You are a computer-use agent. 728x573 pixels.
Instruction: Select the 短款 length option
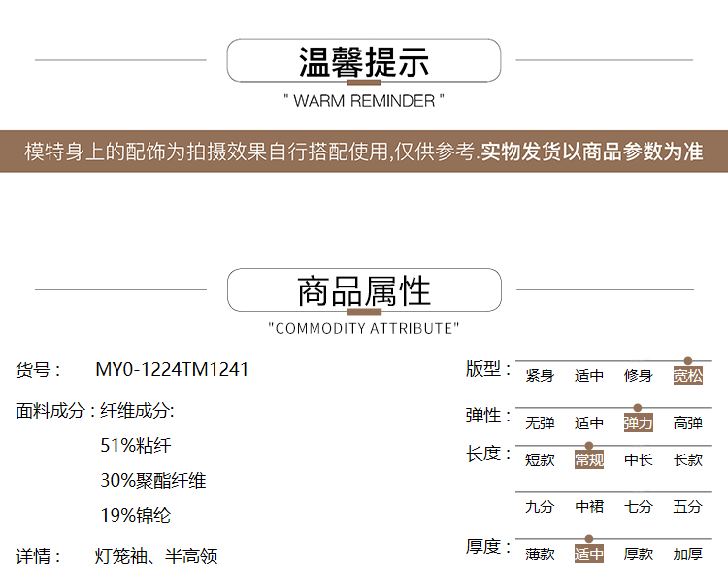point(540,460)
